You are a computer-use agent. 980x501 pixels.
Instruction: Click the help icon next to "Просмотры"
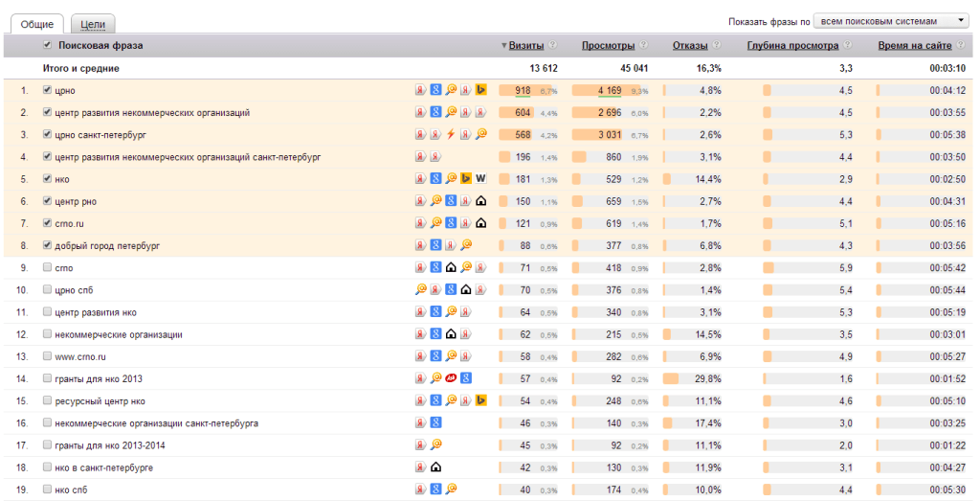(x=644, y=45)
